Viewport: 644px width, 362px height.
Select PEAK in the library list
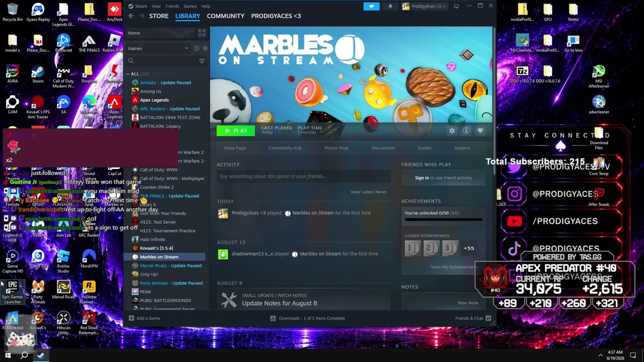tap(145, 292)
